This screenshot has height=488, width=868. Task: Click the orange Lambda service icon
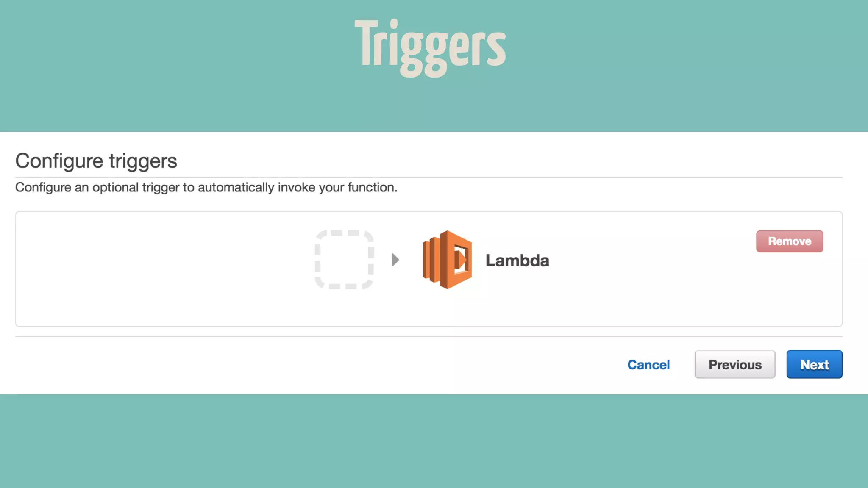(447, 260)
